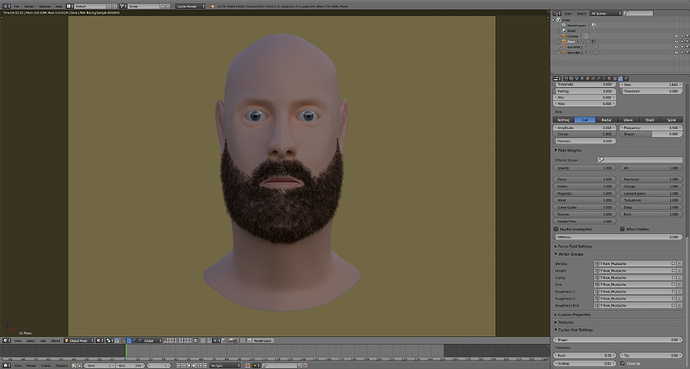This screenshot has width=690, height=369.
Task: Open the Help menu
Action: (x=59, y=7)
